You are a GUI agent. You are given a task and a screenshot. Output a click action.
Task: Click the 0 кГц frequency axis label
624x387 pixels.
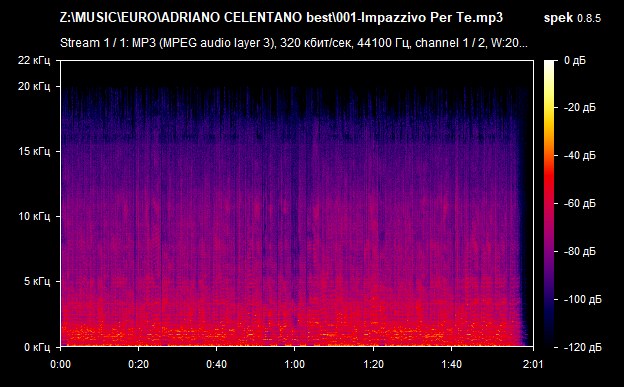point(37,347)
